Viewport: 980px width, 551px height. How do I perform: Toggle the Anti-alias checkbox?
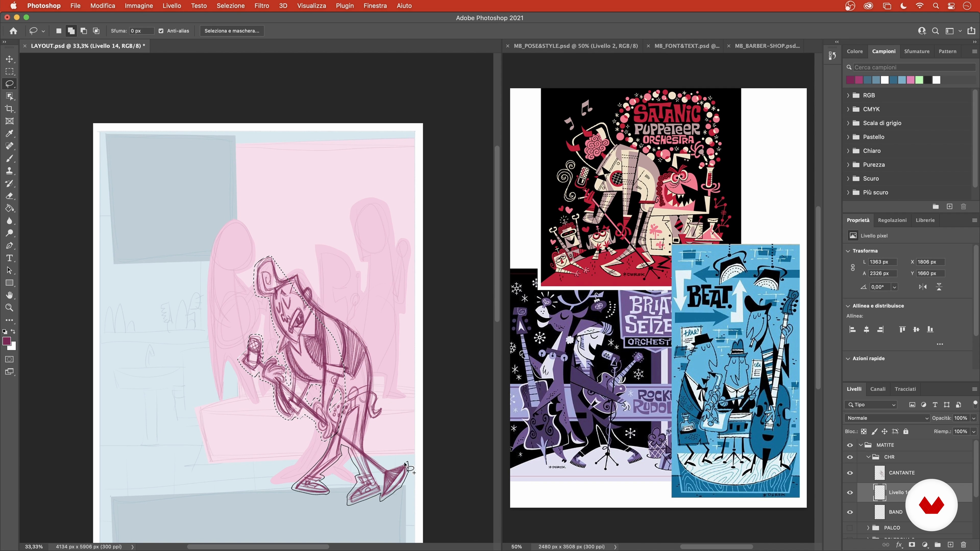pos(161,31)
